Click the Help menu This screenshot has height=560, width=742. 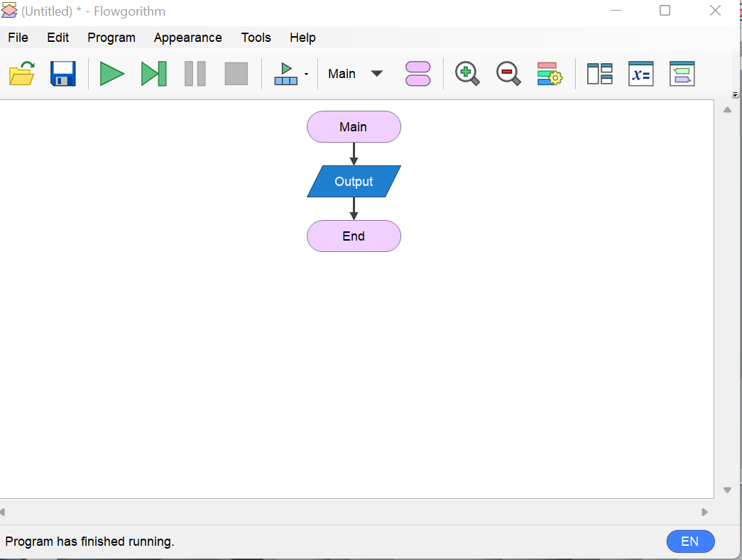[302, 37]
